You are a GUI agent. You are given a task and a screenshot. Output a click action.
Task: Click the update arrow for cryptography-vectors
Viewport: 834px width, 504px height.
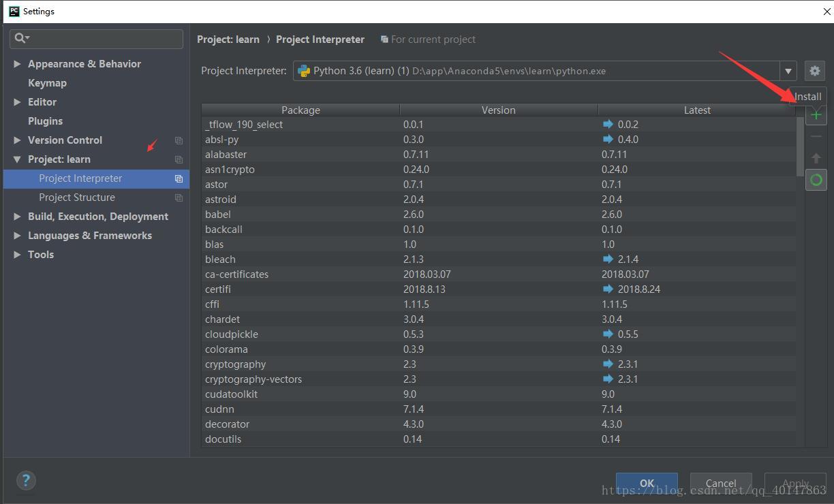point(608,379)
